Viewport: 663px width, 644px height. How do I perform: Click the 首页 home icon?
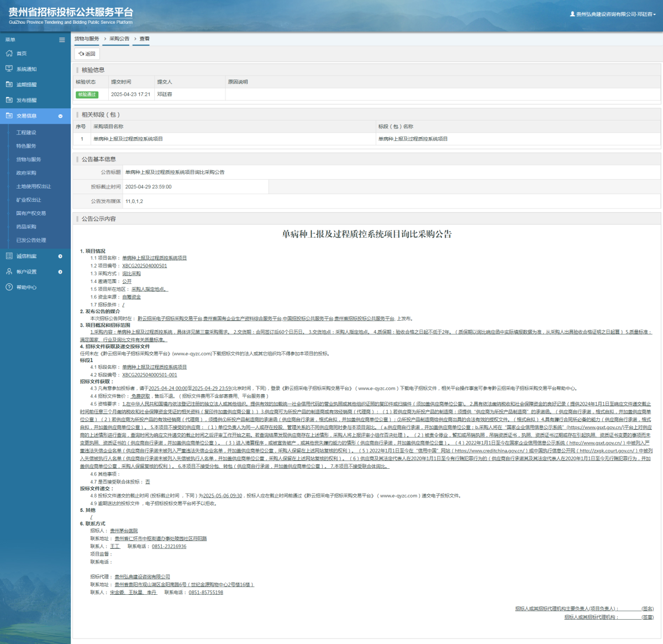click(x=9, y=54)
